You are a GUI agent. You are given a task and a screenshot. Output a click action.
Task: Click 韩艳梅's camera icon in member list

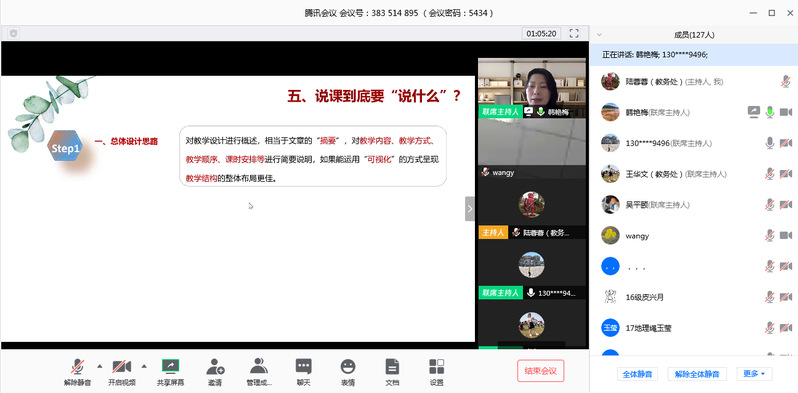click(x=786, y=112)
